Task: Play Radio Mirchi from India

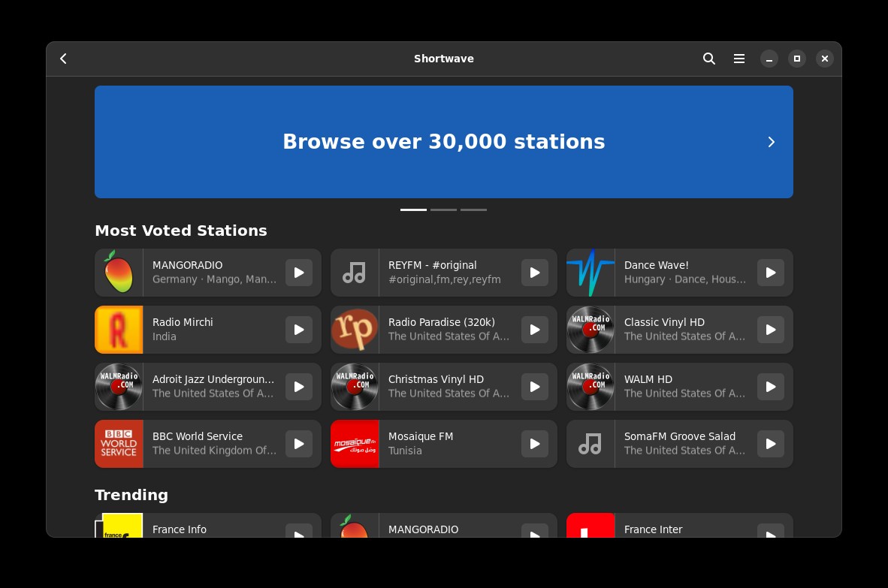Action: tap(299, 330)
